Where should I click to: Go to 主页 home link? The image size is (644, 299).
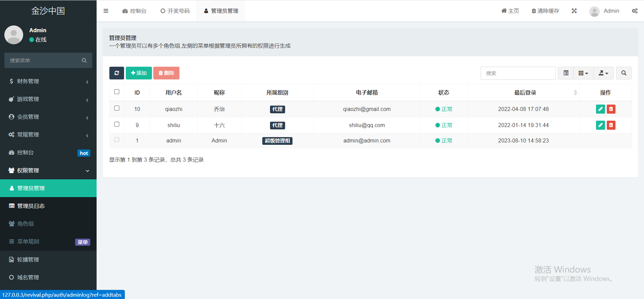click(510, 11)
